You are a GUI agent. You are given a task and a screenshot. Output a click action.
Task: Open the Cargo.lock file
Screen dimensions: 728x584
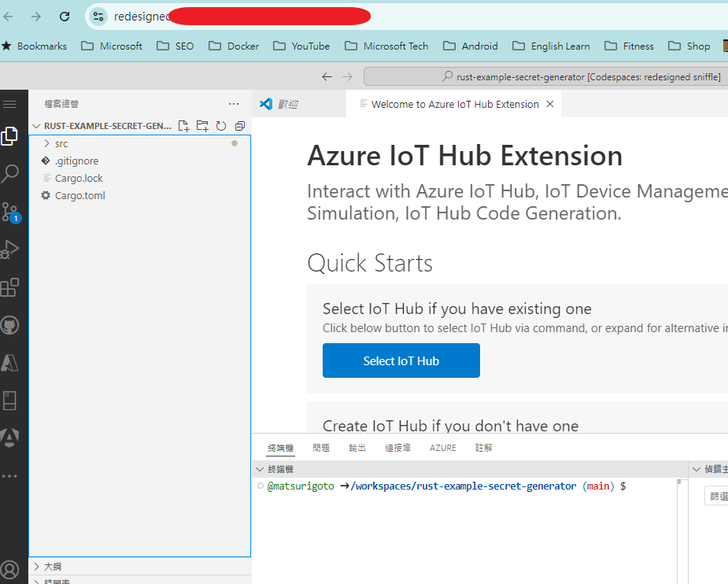139,178
